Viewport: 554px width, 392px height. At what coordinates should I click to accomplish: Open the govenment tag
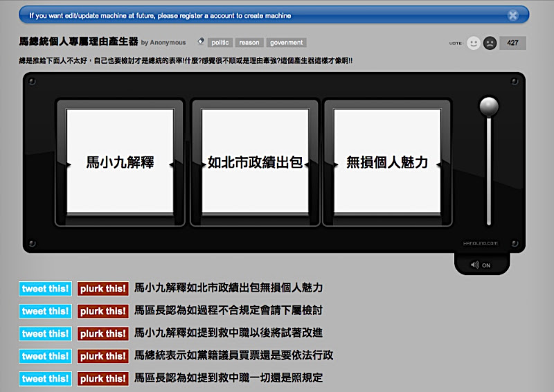[x=286, y=42]
